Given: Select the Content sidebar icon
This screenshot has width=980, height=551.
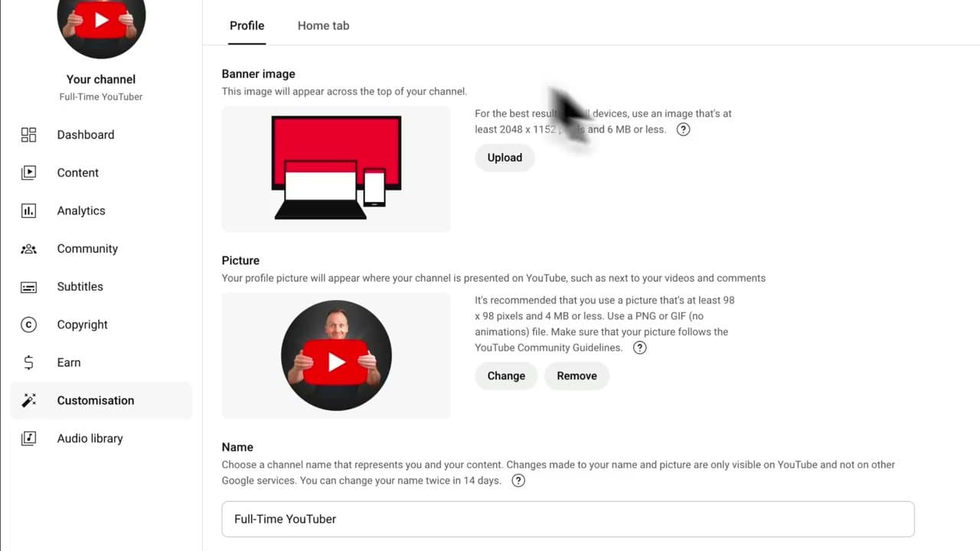Looking at the screenshot, I should coord(77,172).
